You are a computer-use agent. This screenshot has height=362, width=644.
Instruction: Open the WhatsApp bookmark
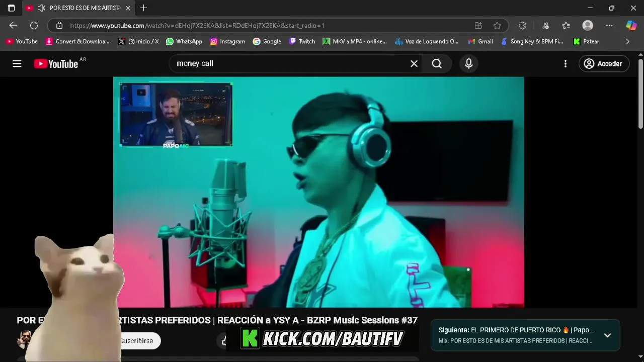coord(184,41)
